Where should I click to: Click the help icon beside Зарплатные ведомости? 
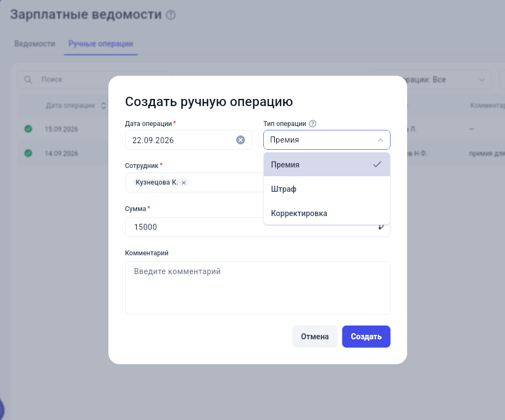[171, 15]
